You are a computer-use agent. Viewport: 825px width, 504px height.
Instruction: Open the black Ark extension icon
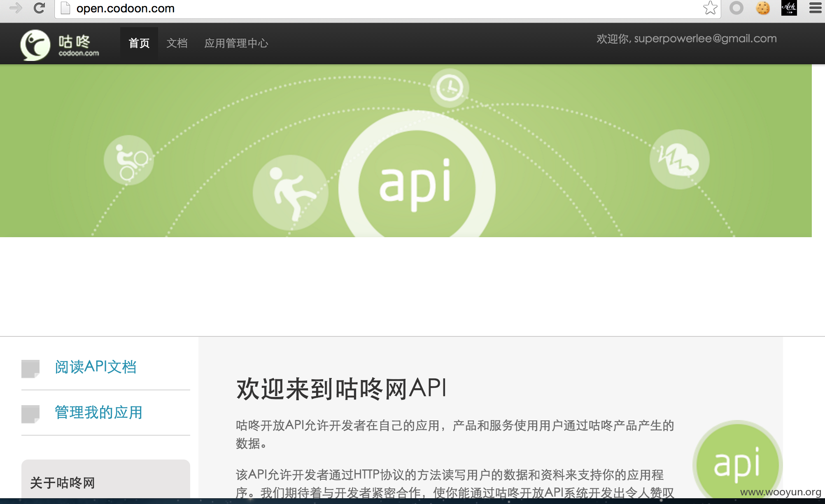click(x=789, y=8)
